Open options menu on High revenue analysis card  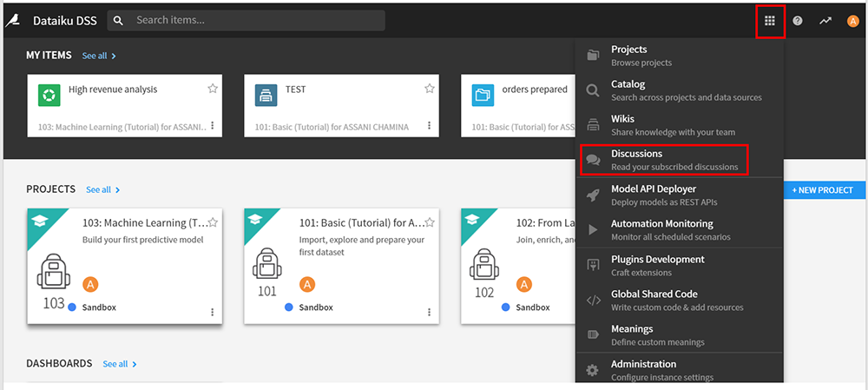point(212,127)
